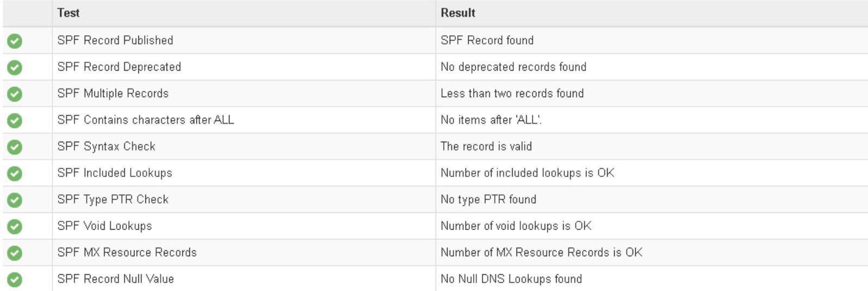The width and height of the screenshot is (868, 291).
Task: Click result text 'SPF Record found'
Action: (487, 40)
